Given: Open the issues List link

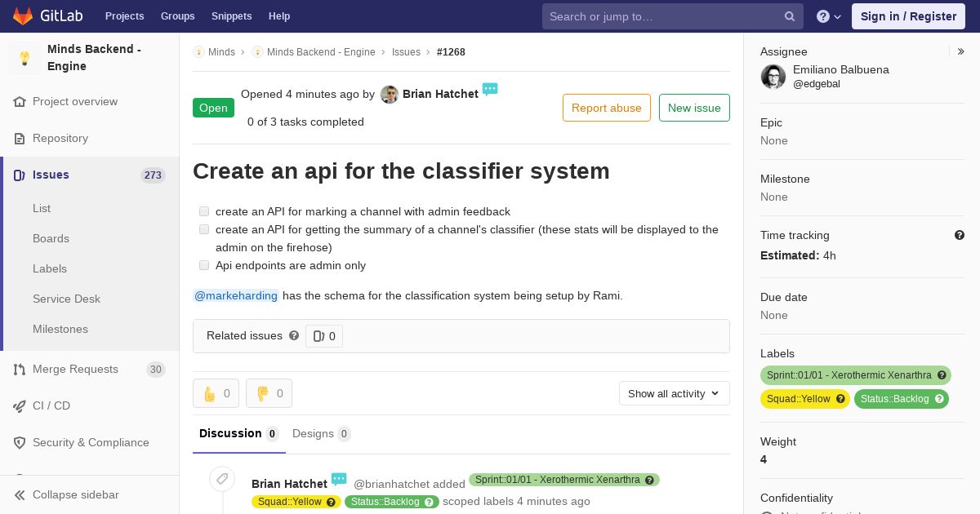Looking at the screenshot, I should 42,208.
